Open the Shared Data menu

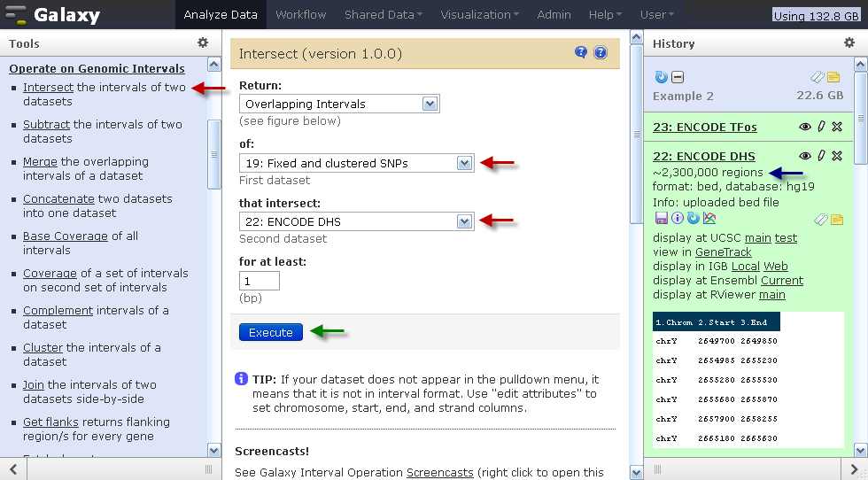383,15
